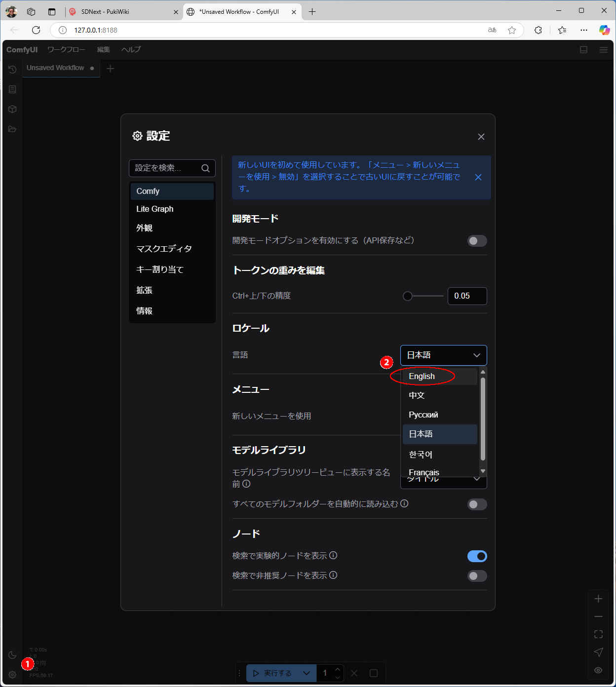Open the workflows folder sidebar panel
The height and width of the screenshot is (687, 616).
pos(12,129)
